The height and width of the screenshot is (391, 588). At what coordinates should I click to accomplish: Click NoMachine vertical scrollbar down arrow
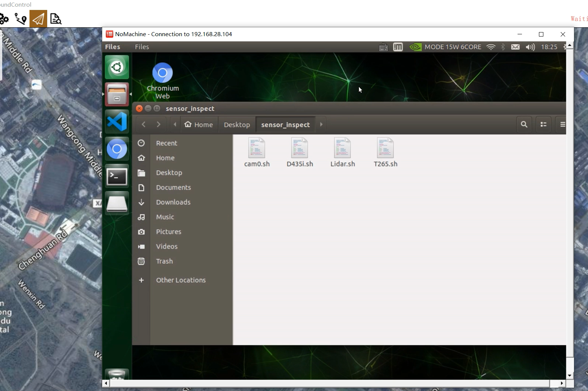[570, 376]
